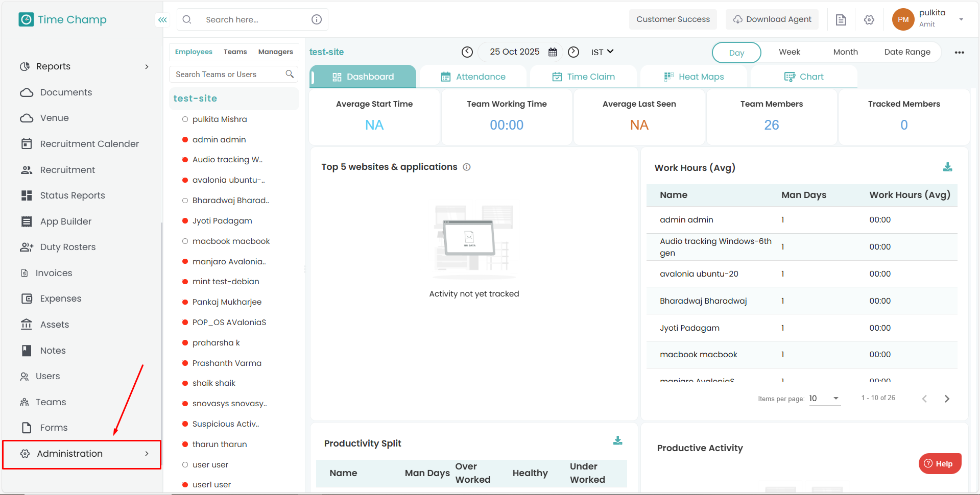
Task: Open the document icon in header
Action: 841,20
